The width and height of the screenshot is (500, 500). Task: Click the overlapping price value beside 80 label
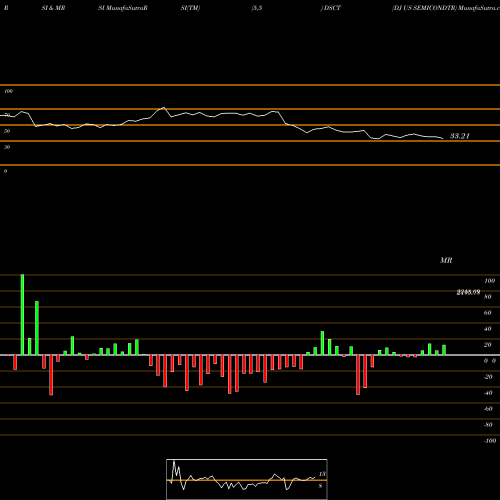(468, 292)
